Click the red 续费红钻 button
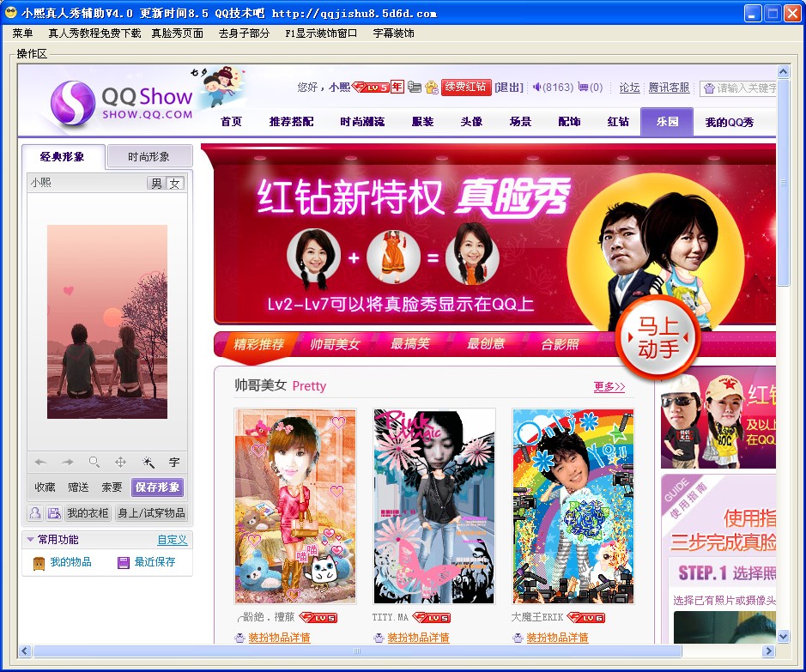806x672 pixels. pyautogui.click(x=466, y=88)
